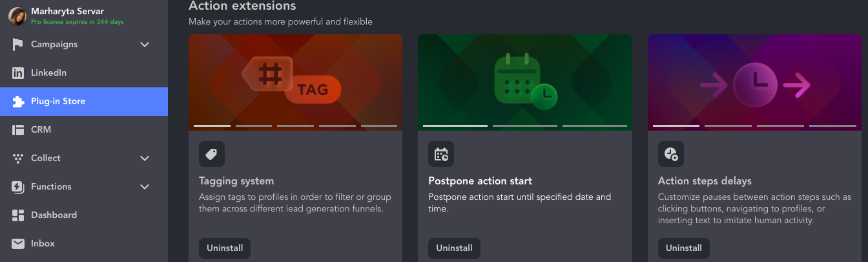The image size is (868, 262).
Task: Click the Dashboard grid icon
Action: [18, 215]
